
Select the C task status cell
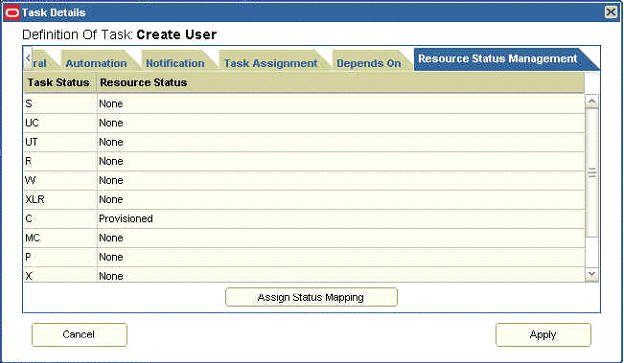point(60,219)
